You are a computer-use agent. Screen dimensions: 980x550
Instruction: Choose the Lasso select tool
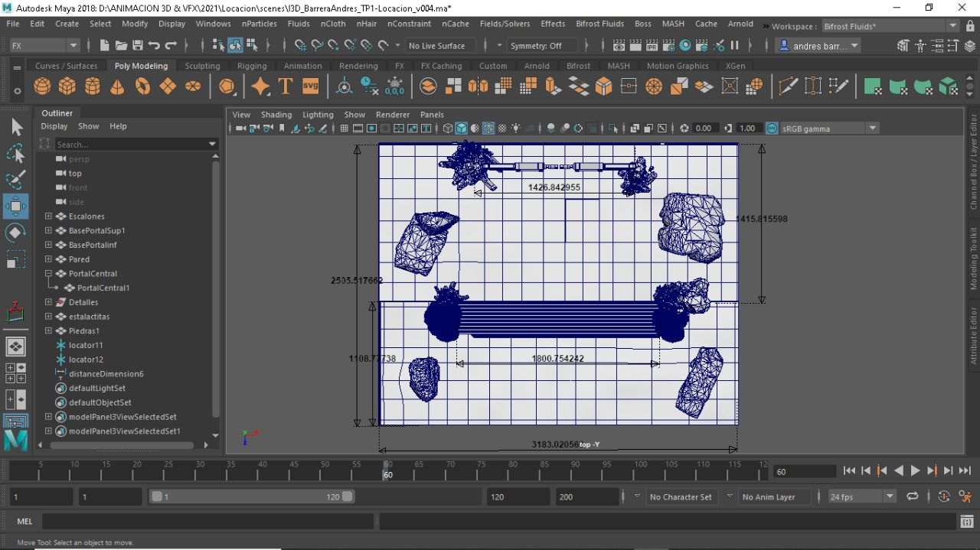click(16, 154)
